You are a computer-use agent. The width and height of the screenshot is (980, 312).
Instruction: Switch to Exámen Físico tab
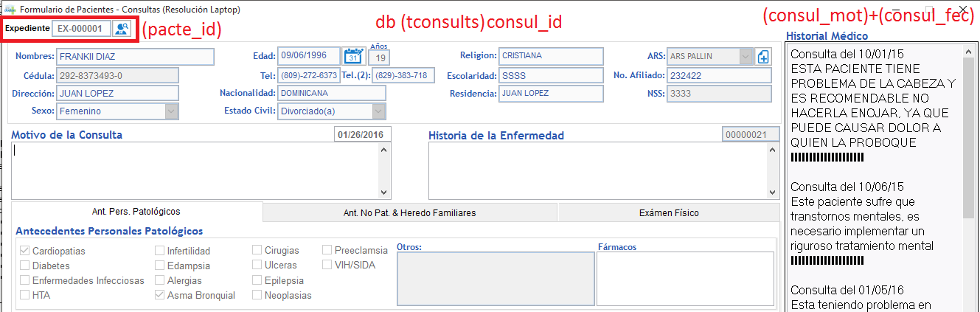[669, 212]
